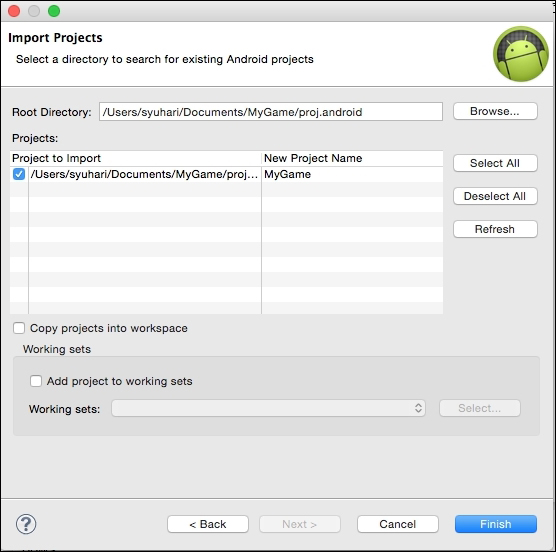Click the Android robot logo icon
Viewport: 556px width, 552px height.
521,54
